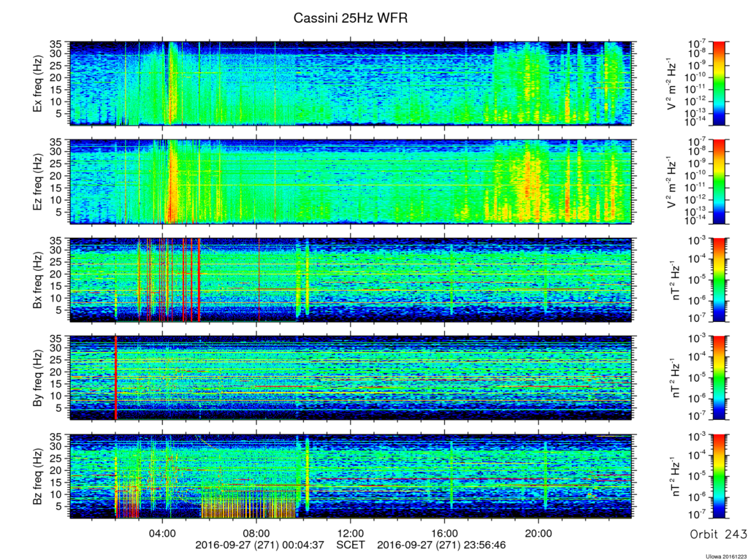The image size is (748, 560).
Task: Click the Bx spectrogram panel
Action: click(351, 280)
